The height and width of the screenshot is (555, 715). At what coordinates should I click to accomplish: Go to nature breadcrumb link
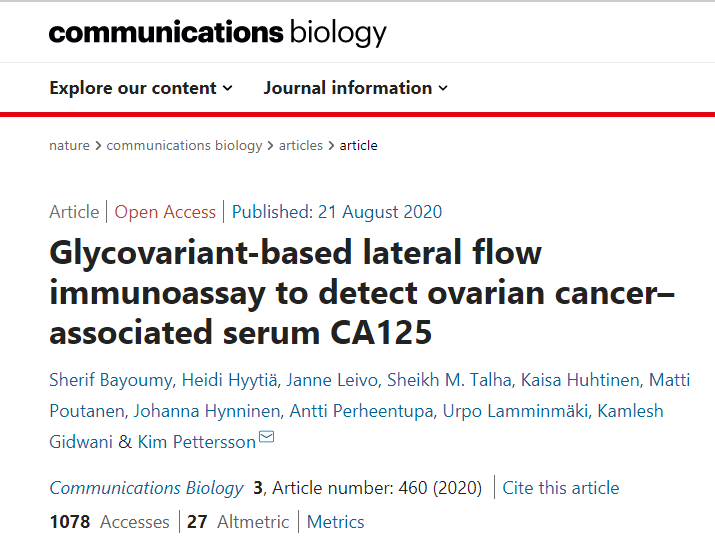click(x=69, y=145)
